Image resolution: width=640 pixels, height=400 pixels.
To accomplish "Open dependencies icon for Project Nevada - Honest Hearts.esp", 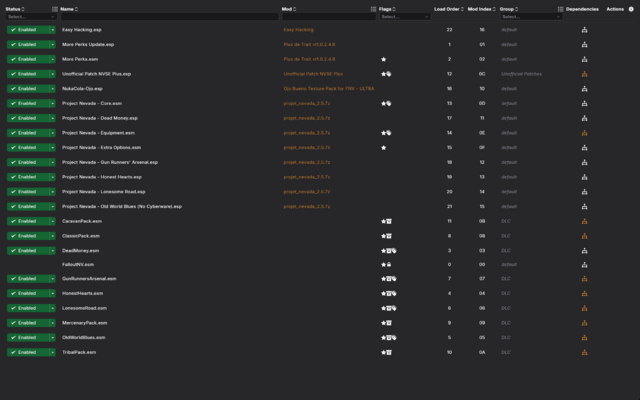I will click(x=584, y=177).
